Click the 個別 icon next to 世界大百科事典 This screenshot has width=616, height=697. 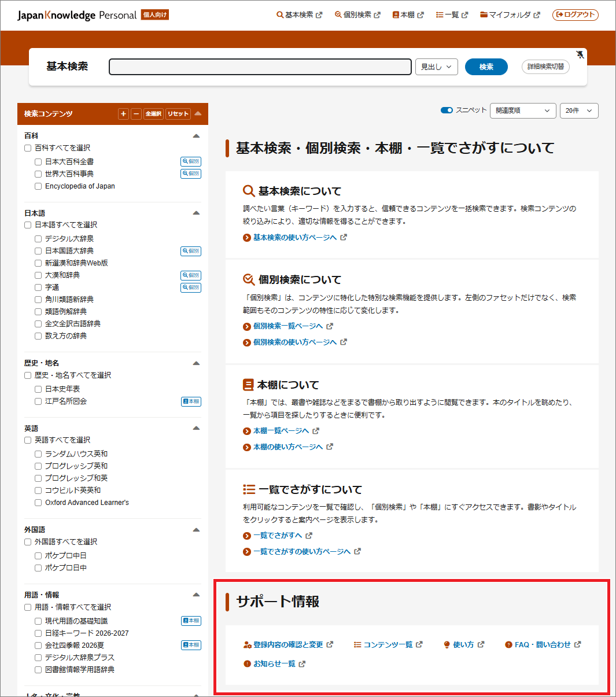(x=191, y=174)
